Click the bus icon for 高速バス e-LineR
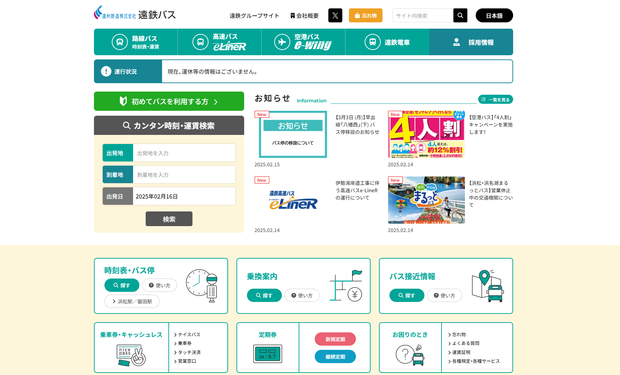The image size is (620, 375). (200, 42)
